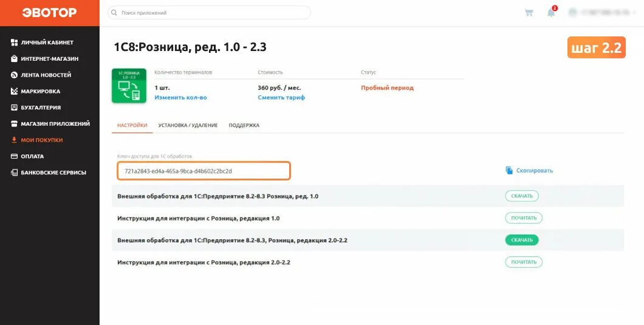This screenshot has width=644, height=325.
Task: Click the 360 руб. / мес. price
Action: coord(279,88)
